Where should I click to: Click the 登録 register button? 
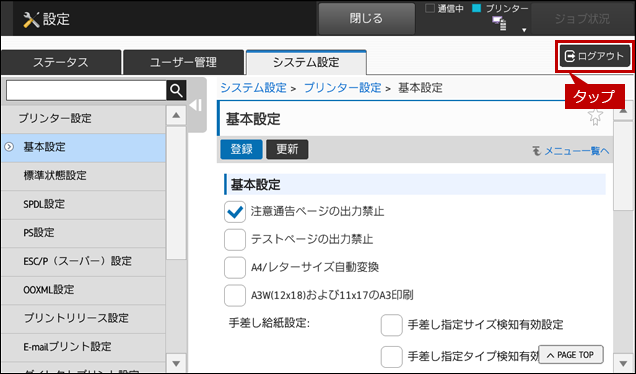(x=241, y=149)
